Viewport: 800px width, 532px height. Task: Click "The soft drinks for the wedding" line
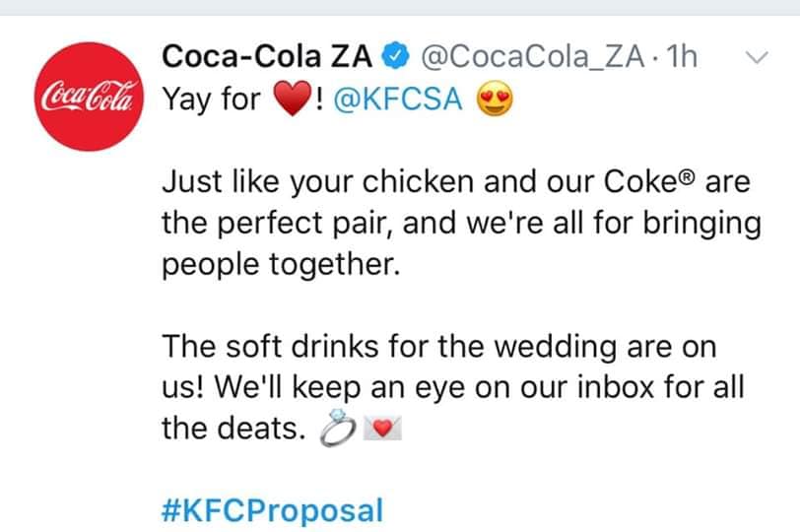(x=437, y=347)
